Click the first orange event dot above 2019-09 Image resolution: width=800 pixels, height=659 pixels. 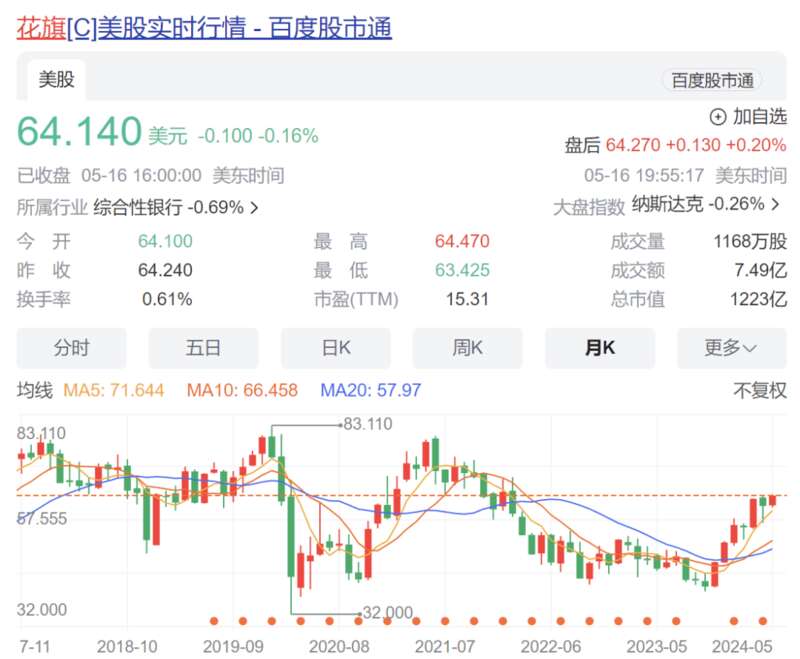click(214, 621)
